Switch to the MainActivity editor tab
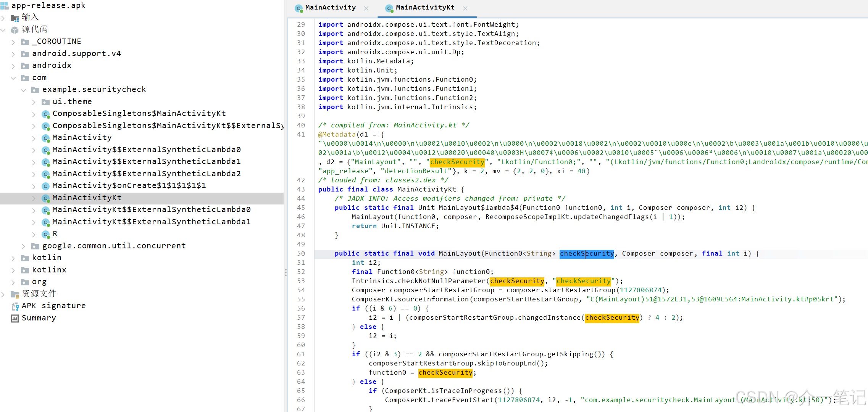 click(x=330, y=8)
